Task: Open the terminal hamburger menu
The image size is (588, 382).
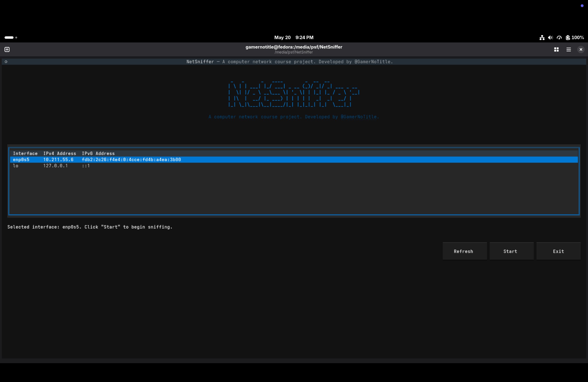Action: click(569, 50)
